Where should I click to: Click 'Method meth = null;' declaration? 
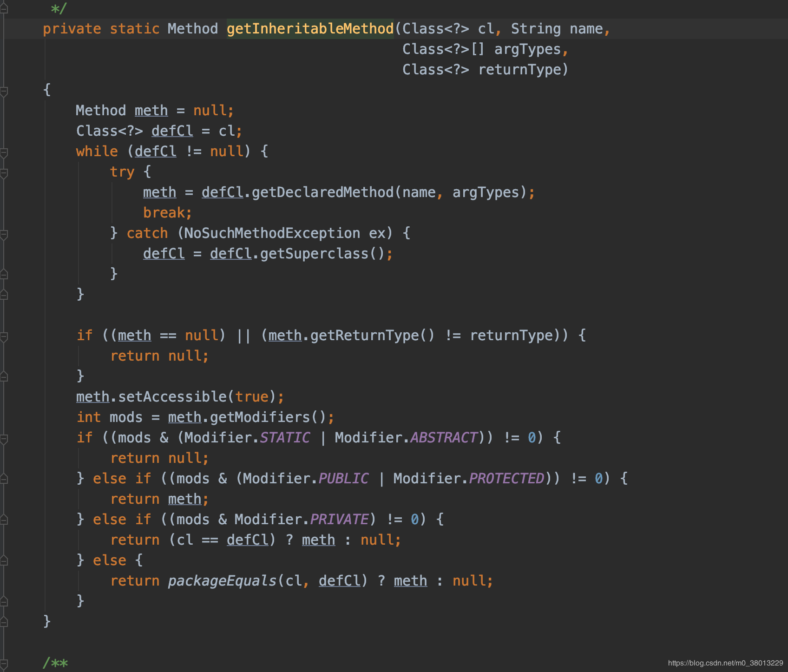[155, 111]
